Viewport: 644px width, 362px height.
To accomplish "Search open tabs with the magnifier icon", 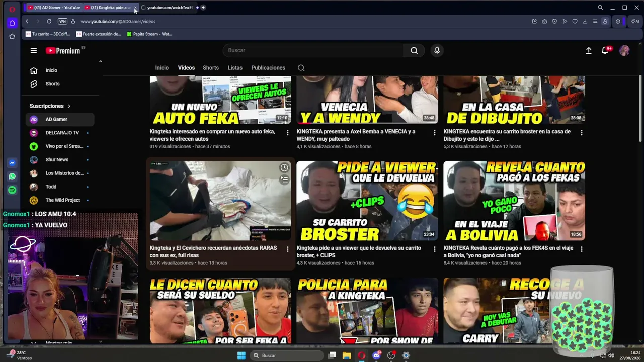I will tap(600, 8).
